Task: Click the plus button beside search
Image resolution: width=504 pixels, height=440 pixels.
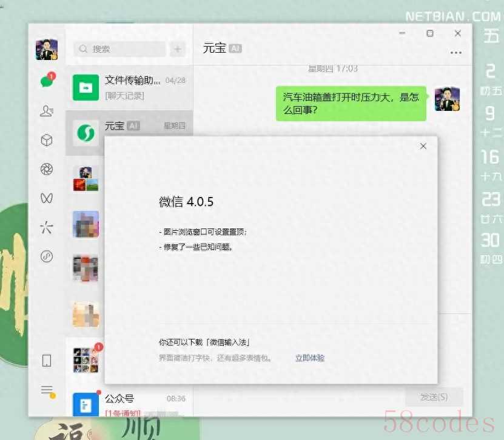Action: (x=178, y=49)
